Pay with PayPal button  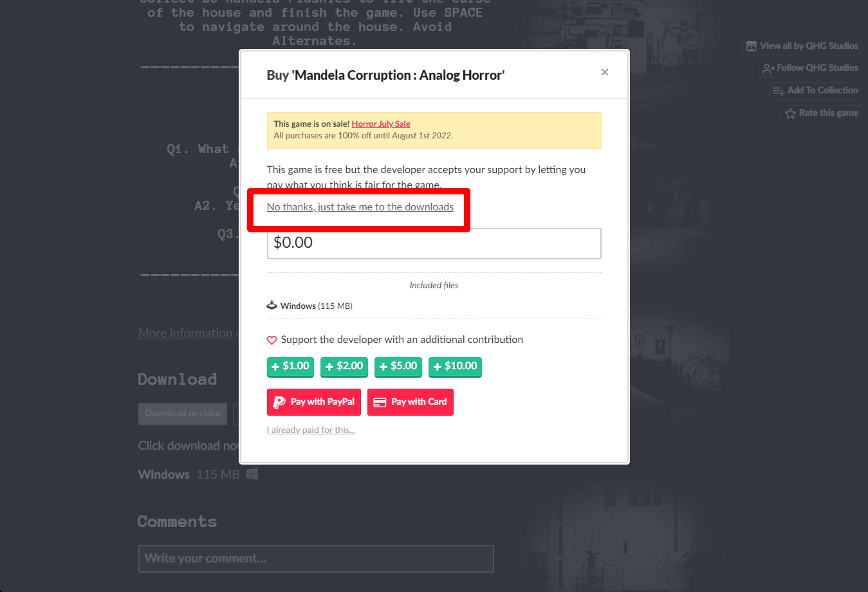click(314, 402)
